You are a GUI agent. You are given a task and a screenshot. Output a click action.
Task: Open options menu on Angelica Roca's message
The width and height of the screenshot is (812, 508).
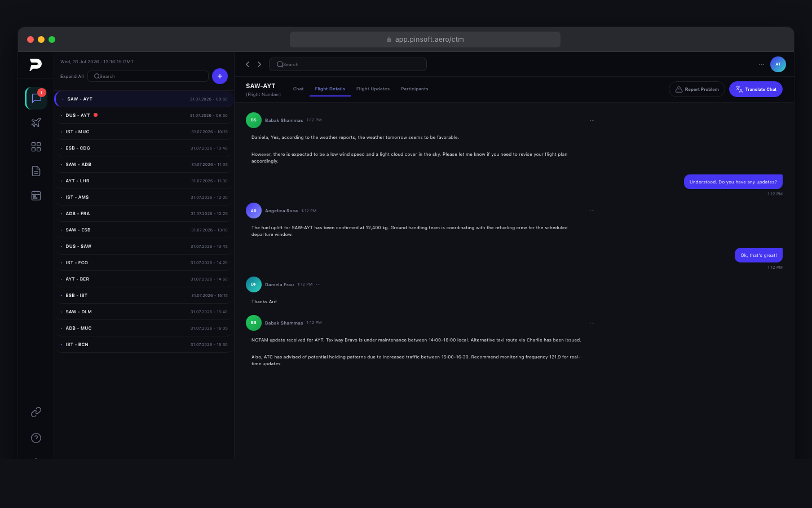[x=592, y=211]
